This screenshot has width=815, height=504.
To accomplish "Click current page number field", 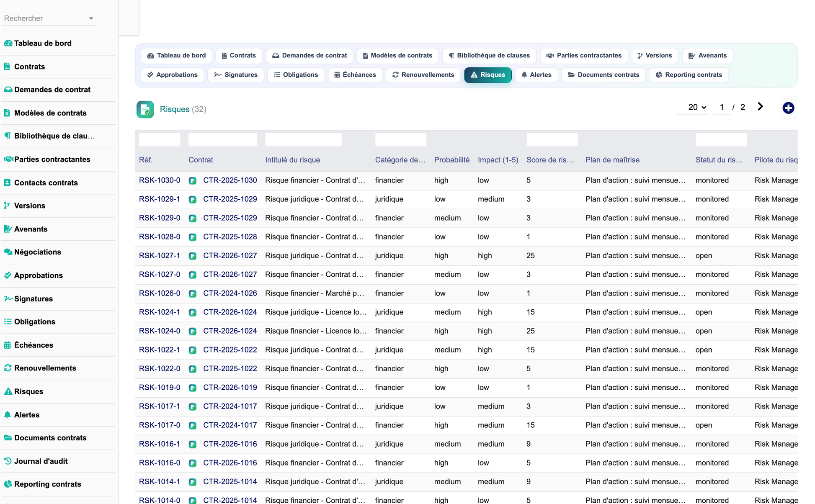I will click(722, 107).
